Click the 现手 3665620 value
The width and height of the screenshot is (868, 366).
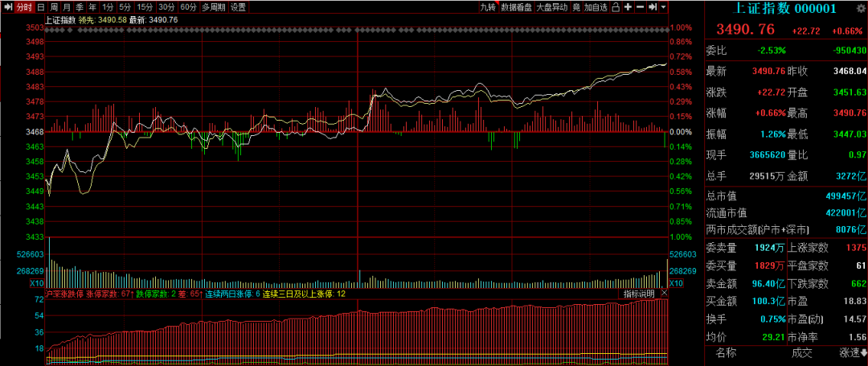tap(768, 155)
